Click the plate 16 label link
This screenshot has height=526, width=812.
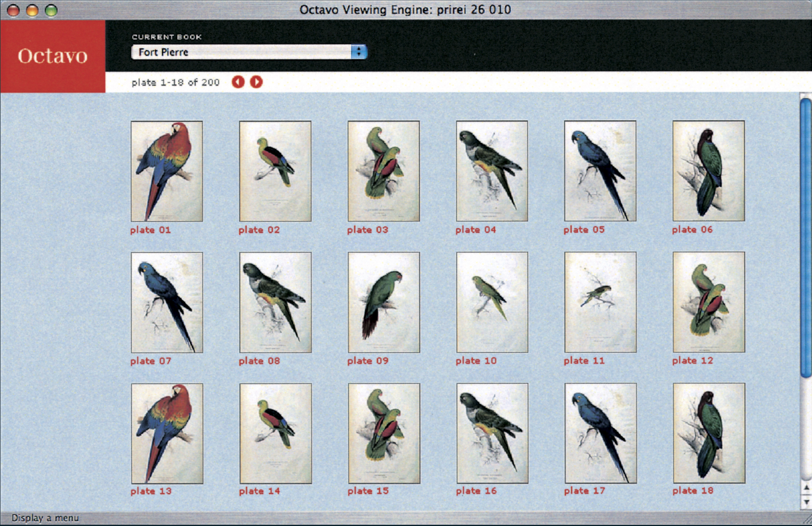pyautogui.click(x=476, y=491)
